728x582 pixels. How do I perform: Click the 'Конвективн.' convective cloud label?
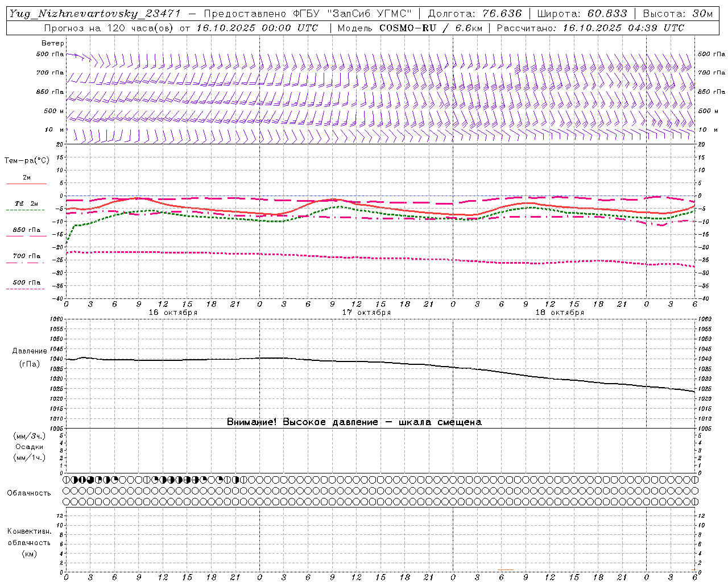29,531
